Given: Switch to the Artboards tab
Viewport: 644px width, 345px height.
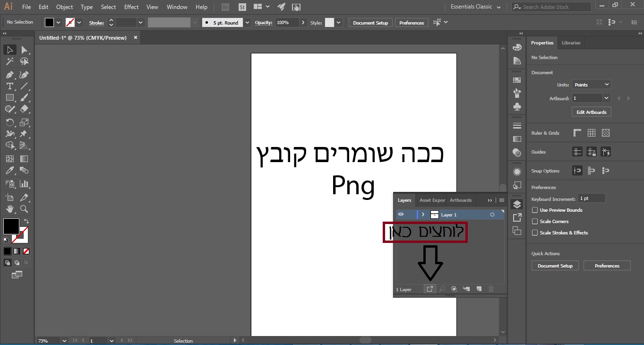Looking at the screenshot, I should [x=461, y=200].
